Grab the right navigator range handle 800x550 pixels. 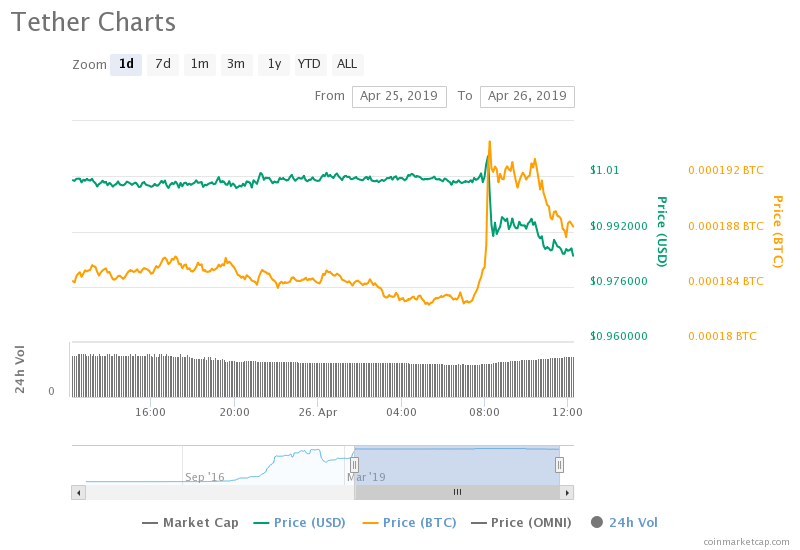pos(560,465)
